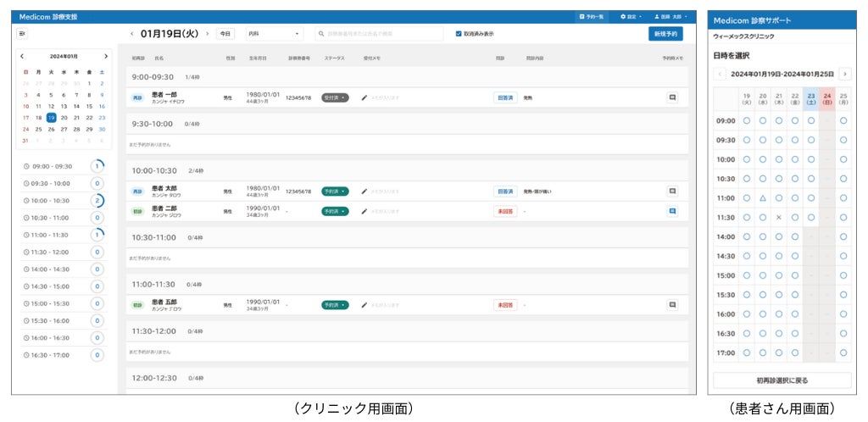Select the 09:00 - 09:30 slot in sidebar
Image resolution: width=868 pixels, height=422 pixels.
click(x=64, y=166)
